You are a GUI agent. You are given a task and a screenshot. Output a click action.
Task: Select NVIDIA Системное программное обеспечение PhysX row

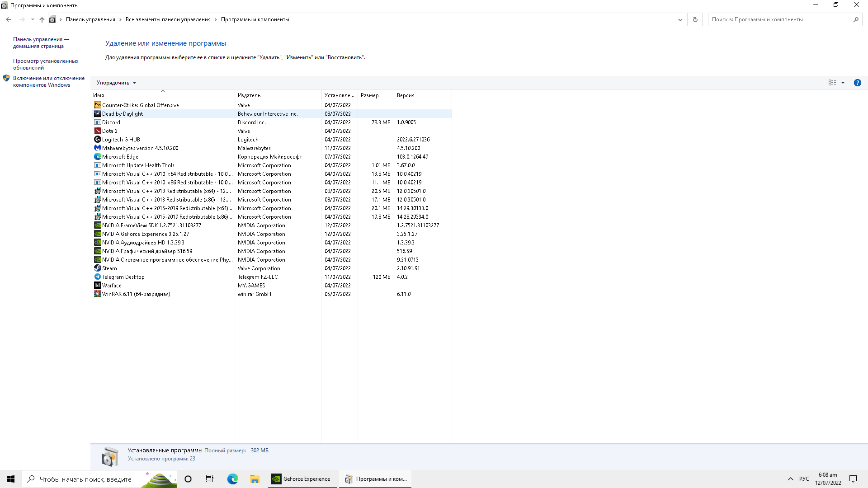(271, 259)
